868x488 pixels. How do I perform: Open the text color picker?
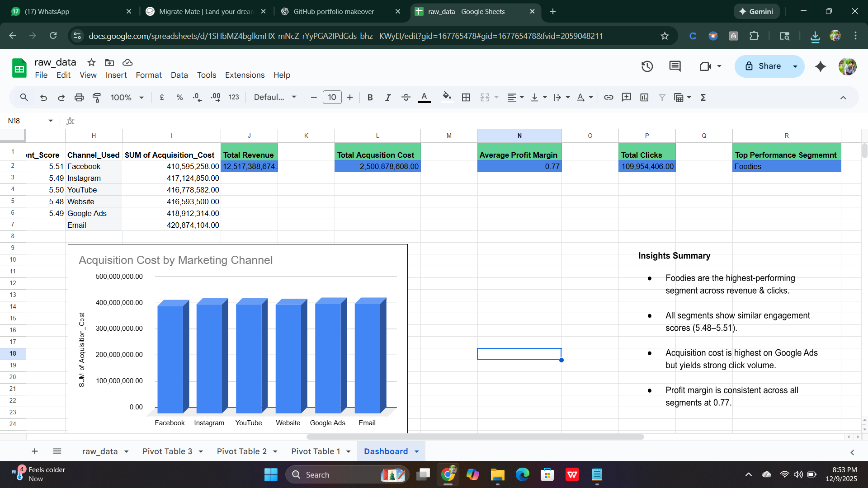[x=424, y=97]
